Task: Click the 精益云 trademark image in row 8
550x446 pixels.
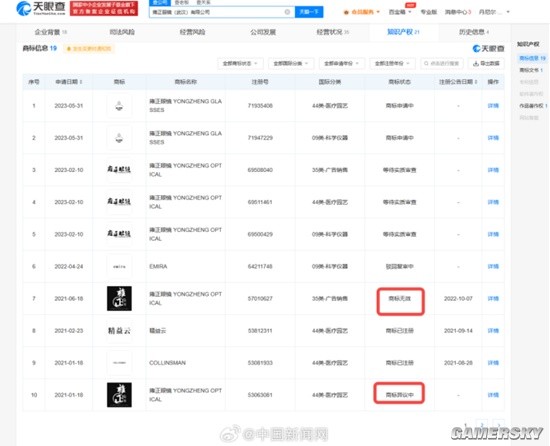Action: [x=119, y=331]
